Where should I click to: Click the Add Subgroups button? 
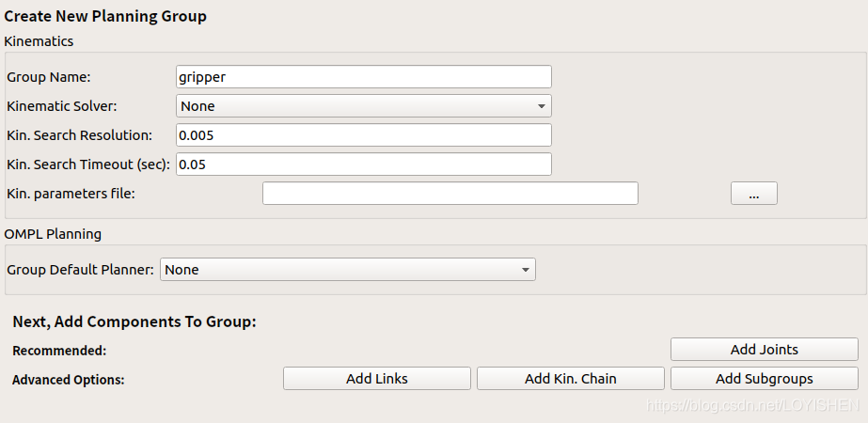(x=764, y=379)
